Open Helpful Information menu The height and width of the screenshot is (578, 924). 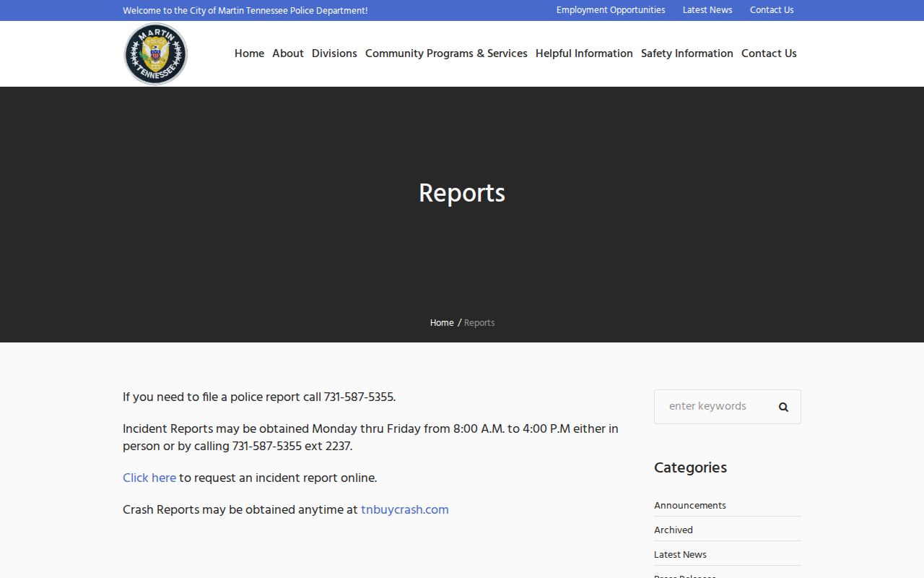(x=584, y=53)
